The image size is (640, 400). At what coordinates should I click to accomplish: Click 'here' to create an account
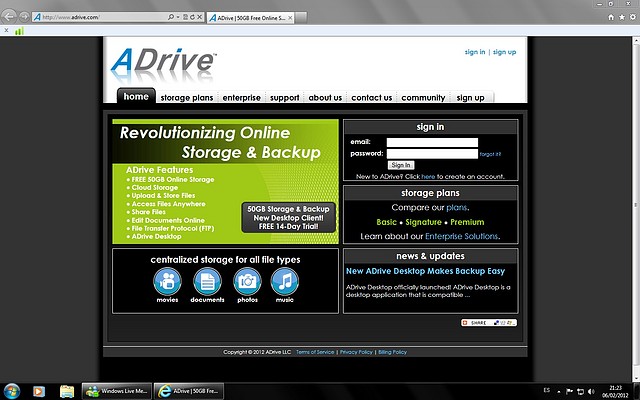pos(428,176)
